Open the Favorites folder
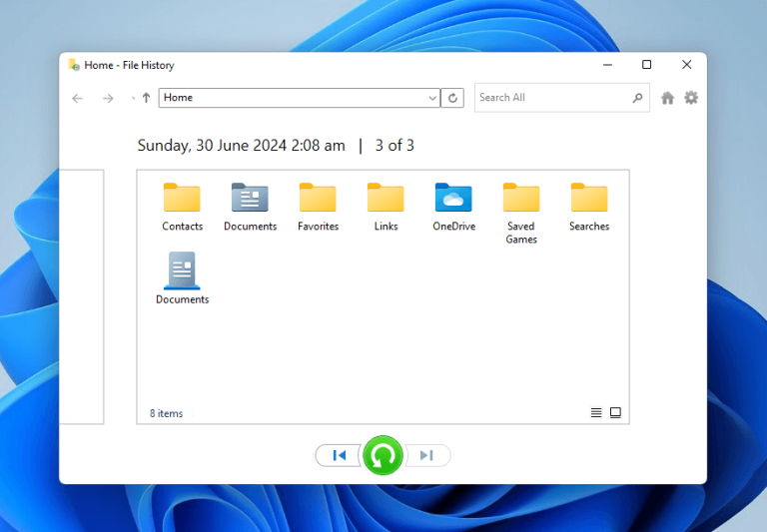Viewport: 767px width, 532px height. point(318,207)
